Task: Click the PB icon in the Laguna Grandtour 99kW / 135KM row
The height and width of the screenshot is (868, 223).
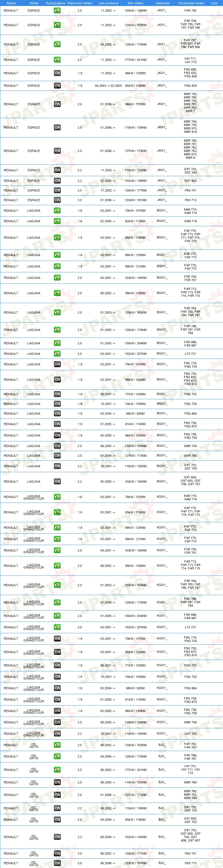Action: (x=57, y=566)
